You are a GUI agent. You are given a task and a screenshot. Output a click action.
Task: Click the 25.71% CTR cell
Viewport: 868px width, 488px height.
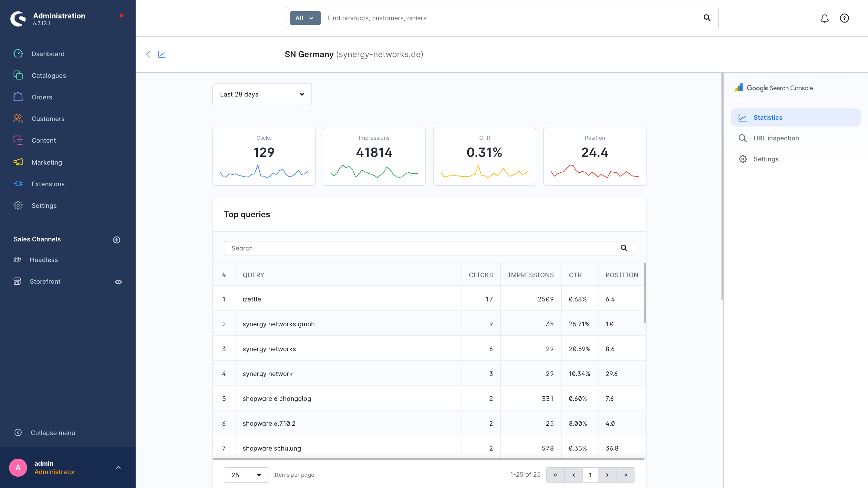pos(579,324)
